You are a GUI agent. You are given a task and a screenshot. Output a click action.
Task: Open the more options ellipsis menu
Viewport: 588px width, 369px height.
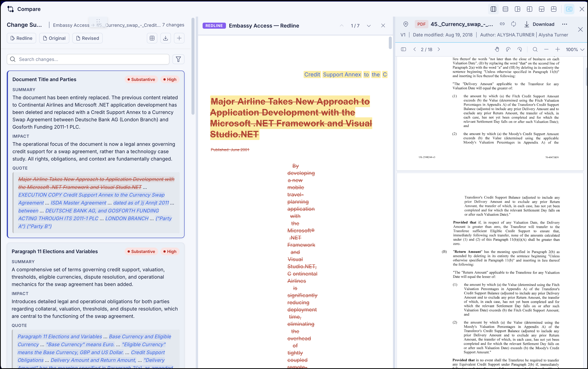point(565,24)
